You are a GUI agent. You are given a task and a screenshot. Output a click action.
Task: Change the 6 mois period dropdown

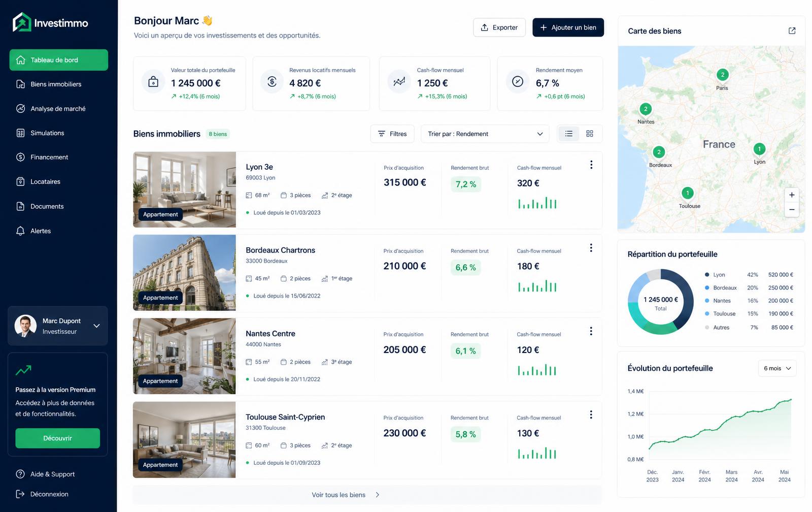[777, 368]
